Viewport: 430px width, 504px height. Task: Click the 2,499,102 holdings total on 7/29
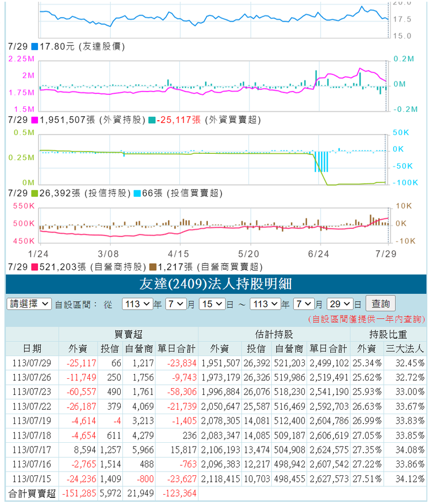[x=329, y=363]
